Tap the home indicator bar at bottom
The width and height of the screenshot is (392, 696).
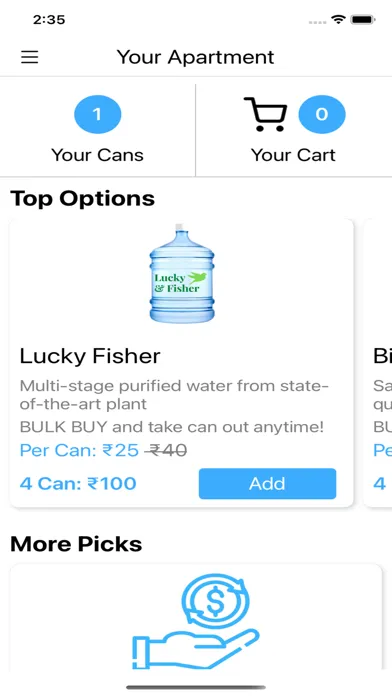click(x=196, y=688)
